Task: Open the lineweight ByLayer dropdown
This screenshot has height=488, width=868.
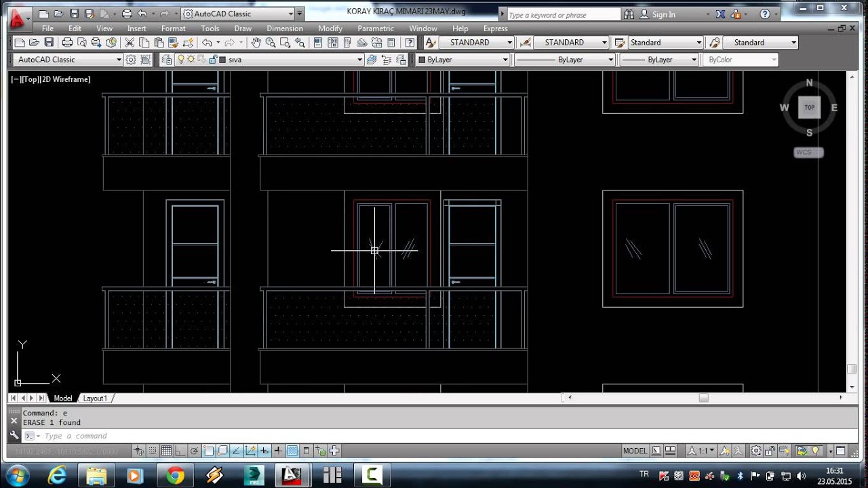Action: pyautogui.click(x=658, y=60)
